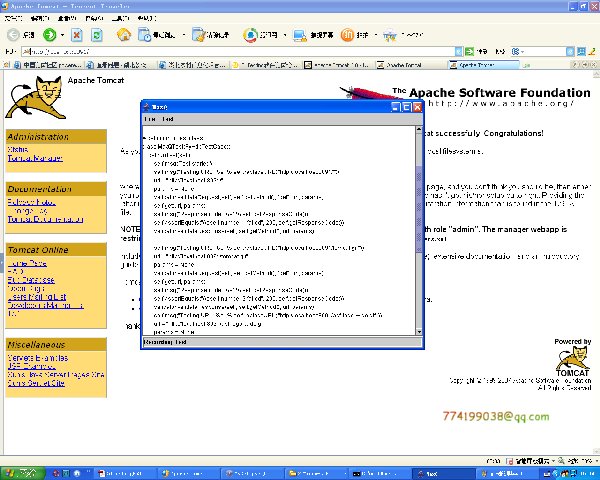Click the broom cleanup toolbar icon
Image resolution: width=600 pixels, height=480 pixels.
click(198, 35)
